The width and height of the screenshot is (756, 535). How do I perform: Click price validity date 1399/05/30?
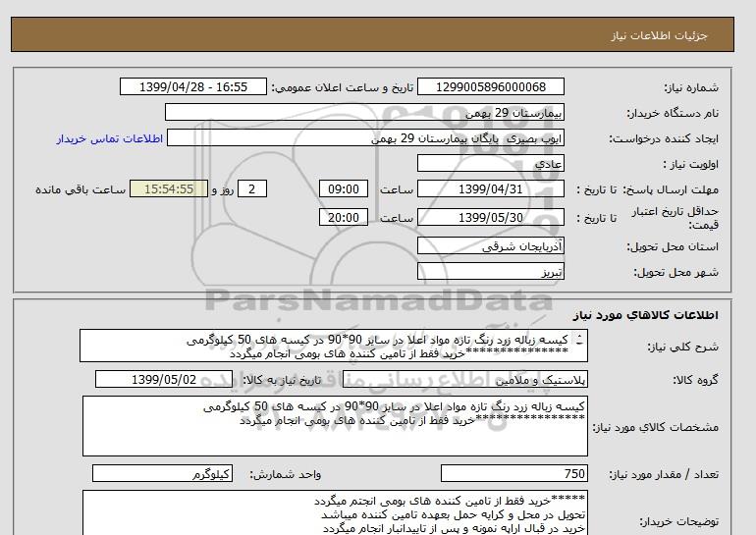(490, 217)
